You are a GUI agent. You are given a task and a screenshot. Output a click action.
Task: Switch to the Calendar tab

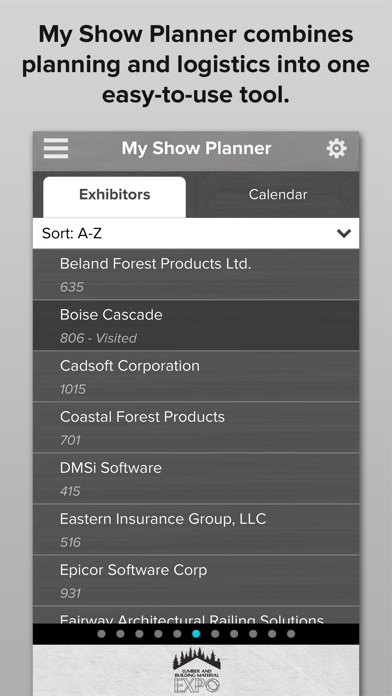(x=278, y=194)
